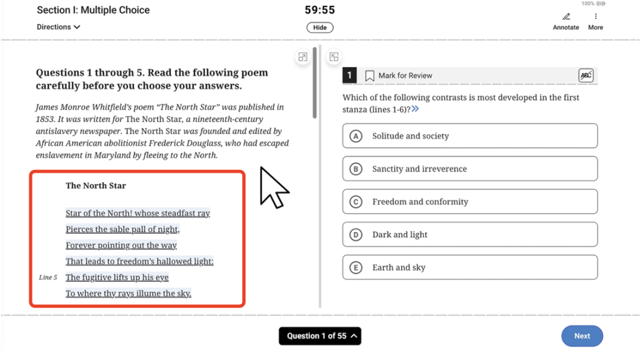The image size is (644, 354).
Task: Click the highlighted line Star of the North
Action: pos(138,213)
